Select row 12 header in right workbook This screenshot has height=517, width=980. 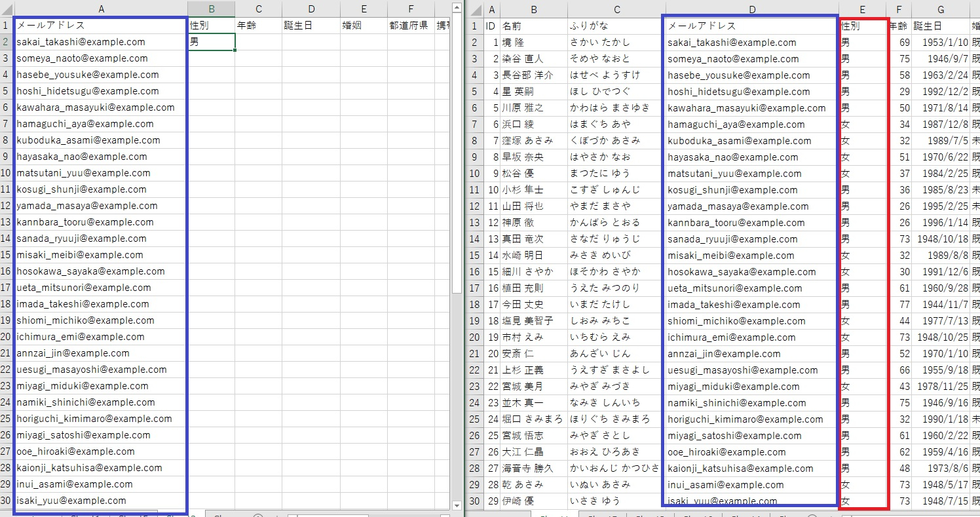pyautogui.click(x=474, y=206)
